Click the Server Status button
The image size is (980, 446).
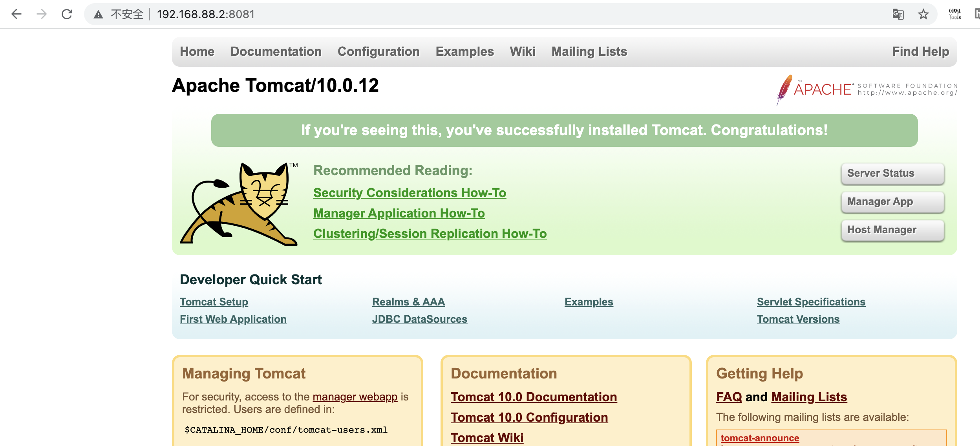892,173
